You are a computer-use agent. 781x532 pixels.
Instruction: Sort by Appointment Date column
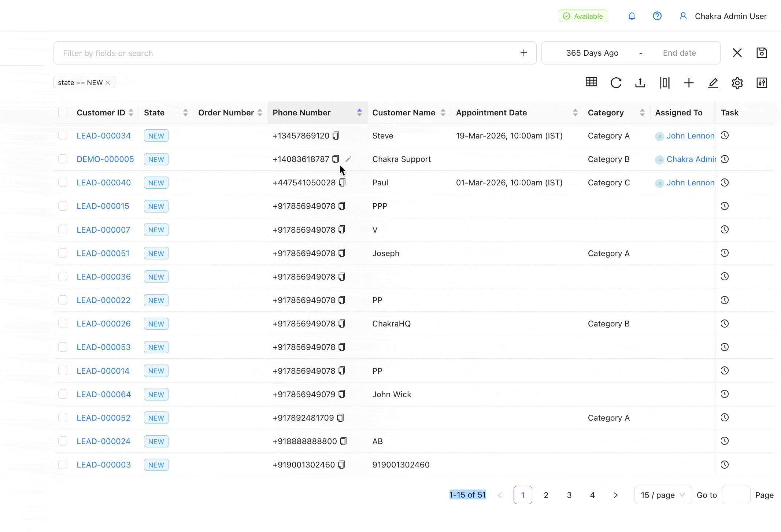(x=575, y=112)
